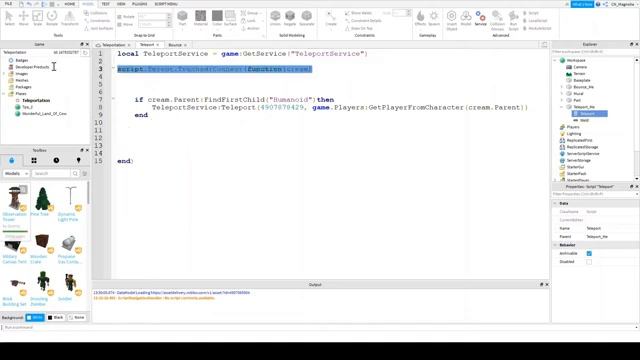Switch to the HOME ribbon tab

70,4
